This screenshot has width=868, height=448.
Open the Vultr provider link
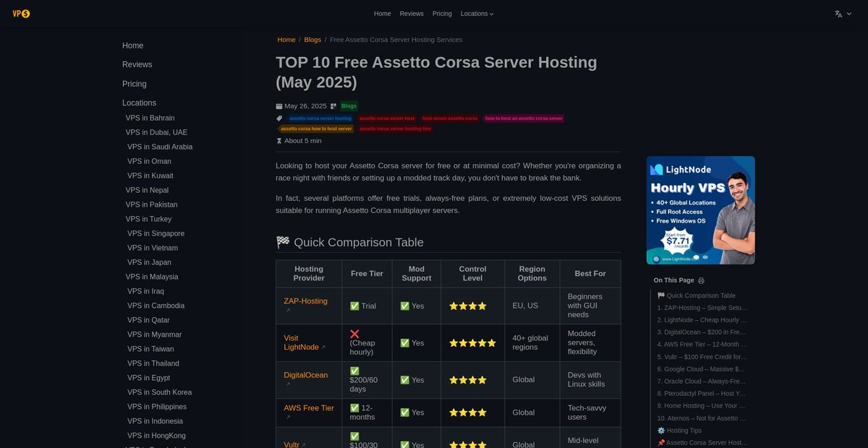[292, 445]
